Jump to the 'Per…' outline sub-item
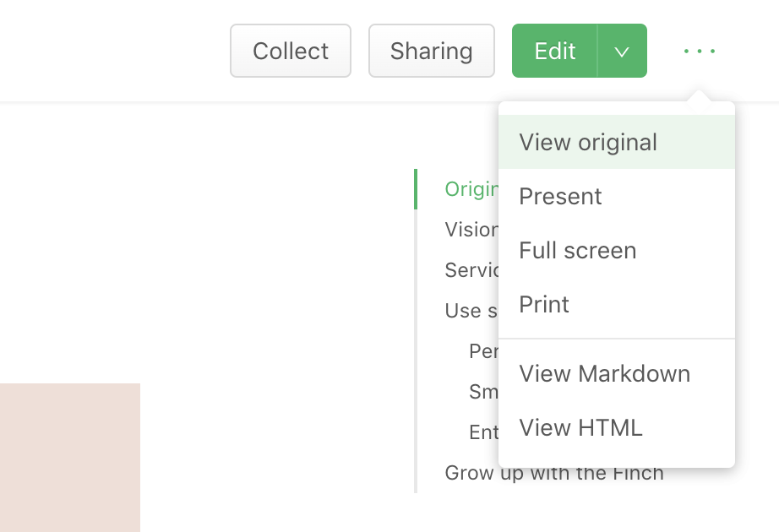This screenshot has height=532, width=779. pos(482,350)
